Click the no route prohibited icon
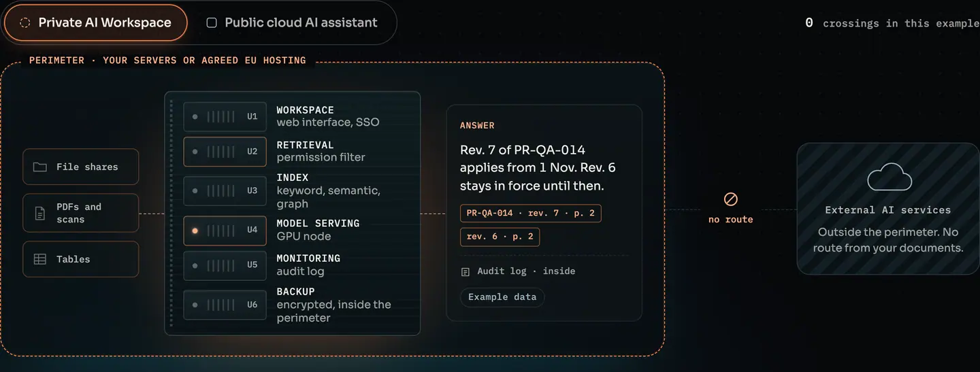The image size is (980, 372). (x=730, y=199)
